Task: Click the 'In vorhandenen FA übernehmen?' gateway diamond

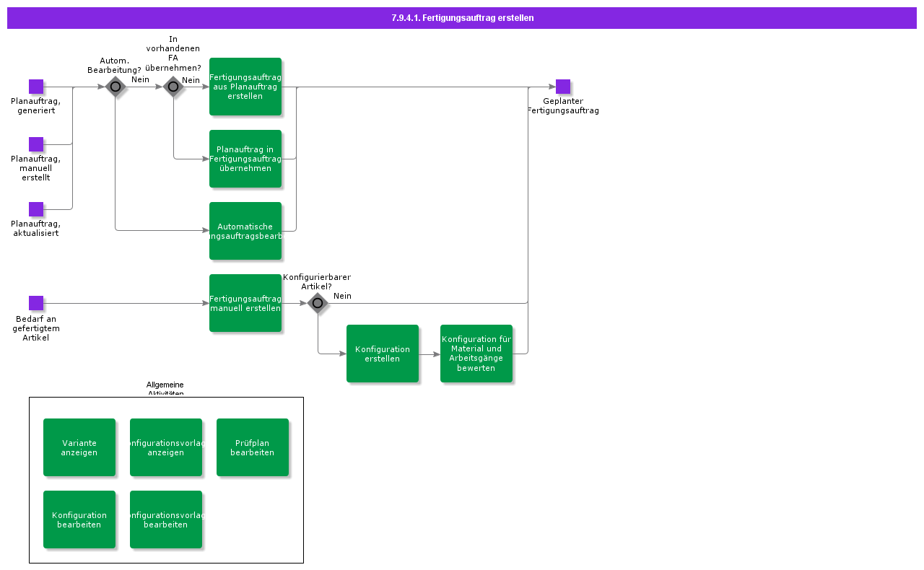Action: 173,87
